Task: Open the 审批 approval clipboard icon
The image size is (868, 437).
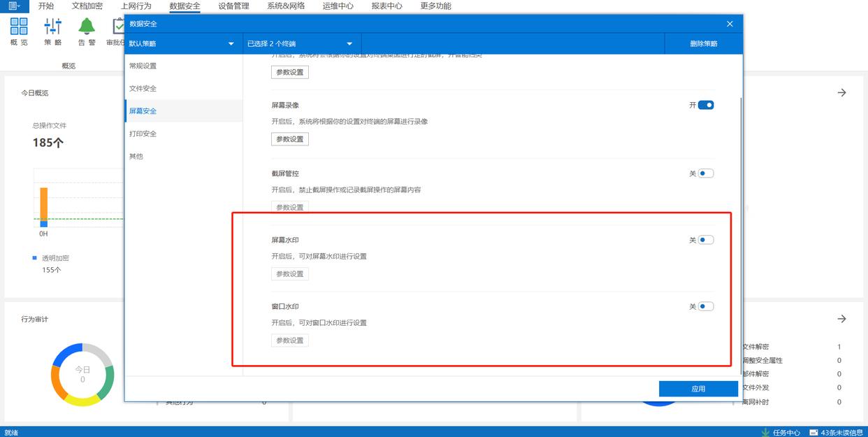Action: [x=118, y=27]
